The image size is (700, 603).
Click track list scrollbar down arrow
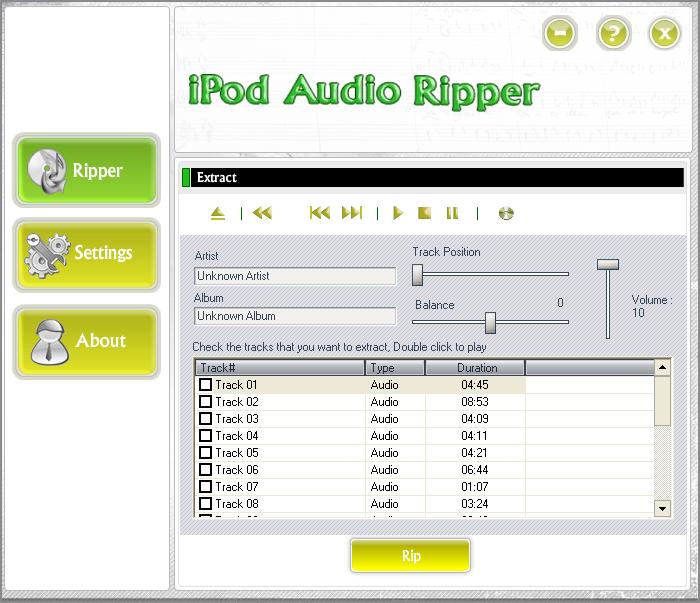(662, 508)
